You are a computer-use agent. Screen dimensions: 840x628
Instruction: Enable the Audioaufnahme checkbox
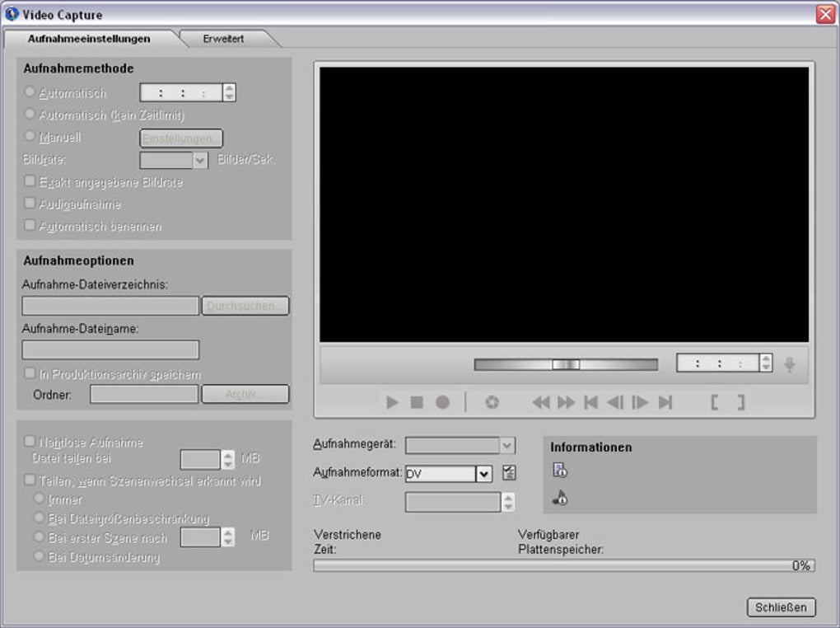point(28,204)
